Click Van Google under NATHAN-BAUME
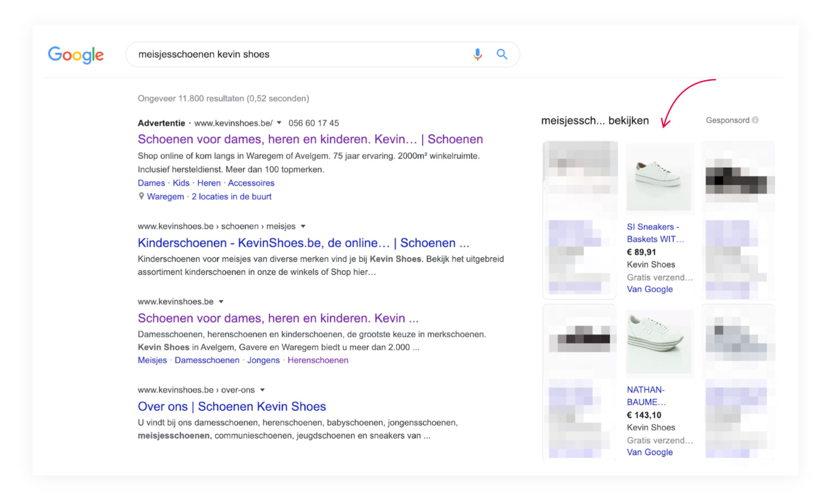 pos(650,452)
